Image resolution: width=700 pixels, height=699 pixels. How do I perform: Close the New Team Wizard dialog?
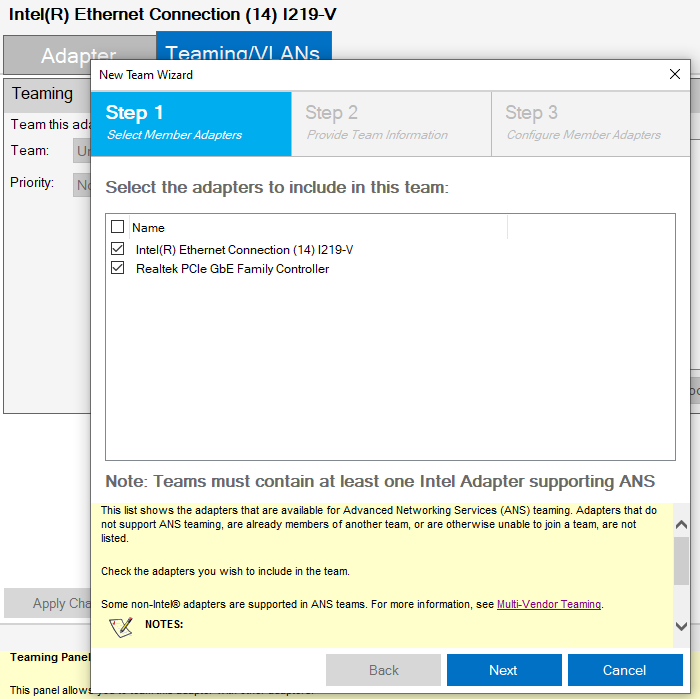675,74
